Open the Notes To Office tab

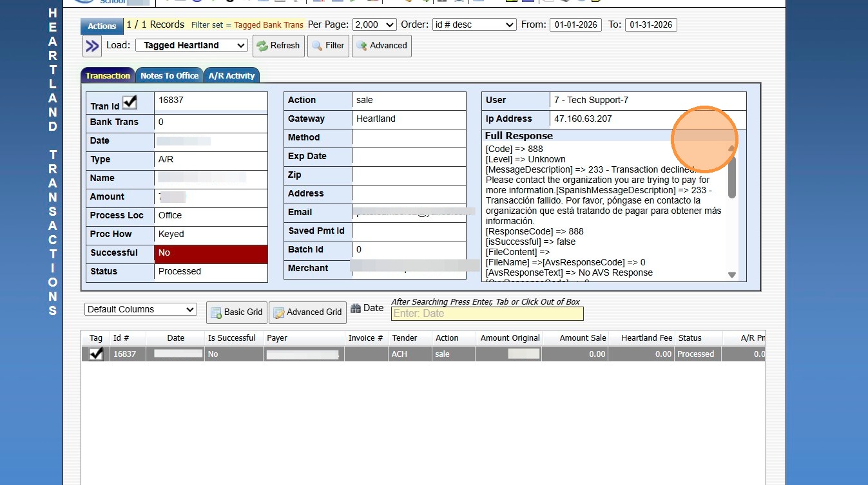tap(169, 75)
